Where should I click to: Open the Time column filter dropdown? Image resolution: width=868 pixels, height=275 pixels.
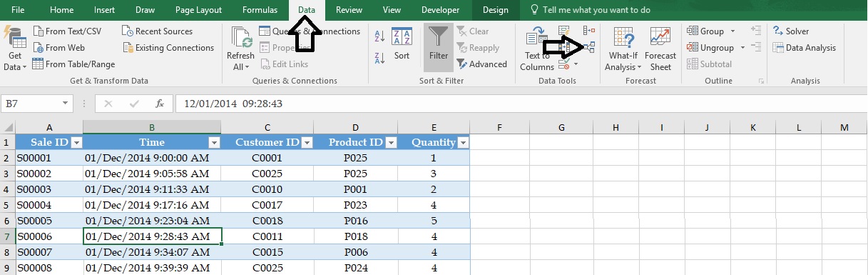tap(213, 142)
